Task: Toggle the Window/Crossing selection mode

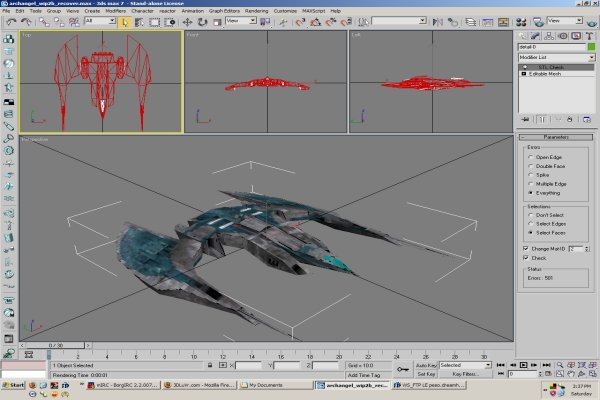Action: pos(170,22)
